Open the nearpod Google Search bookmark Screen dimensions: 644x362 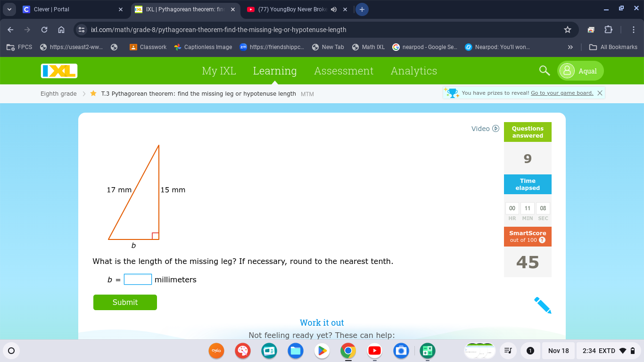425,47
